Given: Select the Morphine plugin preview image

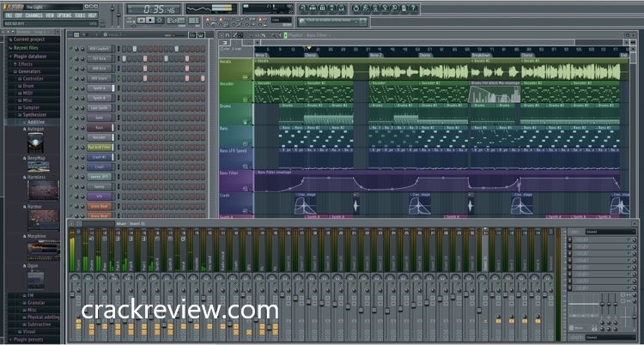Looking at the screenshot, I should pos(41,251).
